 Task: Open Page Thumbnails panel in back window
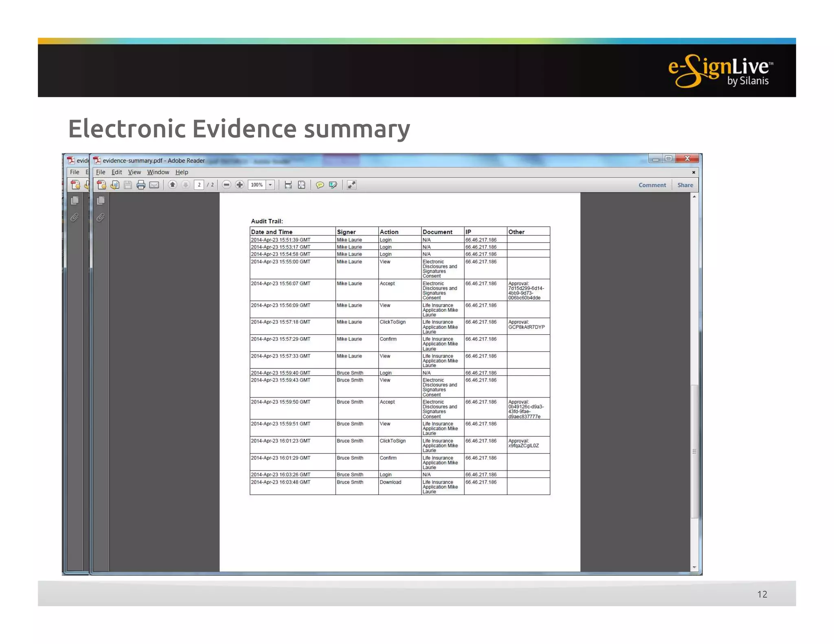tap(75, 200)
